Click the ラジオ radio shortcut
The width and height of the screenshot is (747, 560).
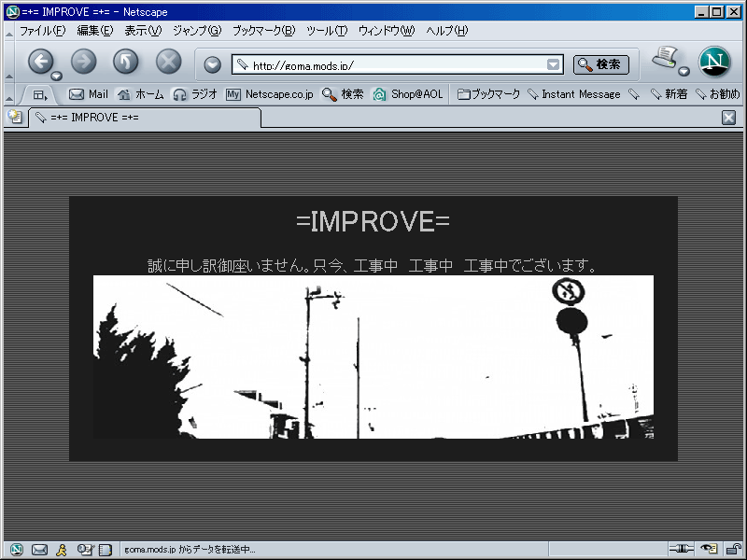195,94
